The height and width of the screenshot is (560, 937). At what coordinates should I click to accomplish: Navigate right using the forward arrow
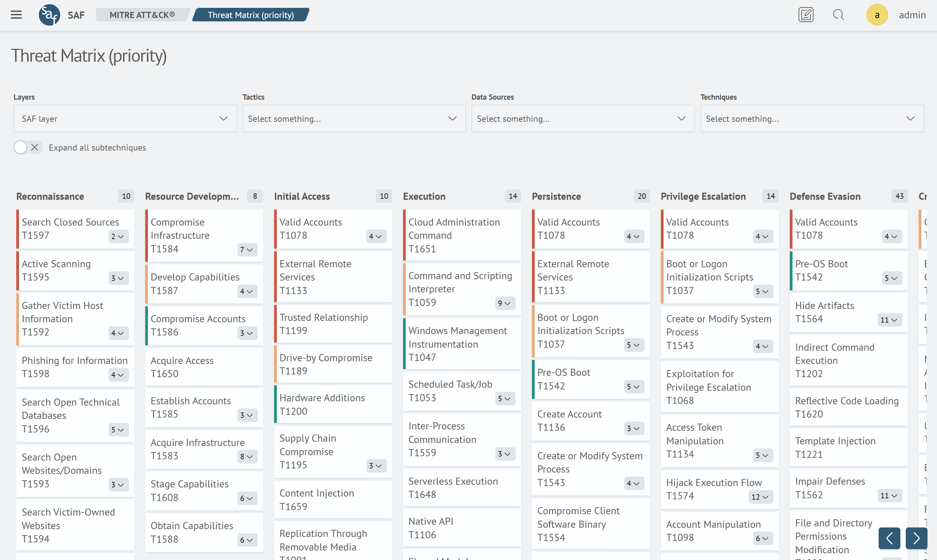916,538
